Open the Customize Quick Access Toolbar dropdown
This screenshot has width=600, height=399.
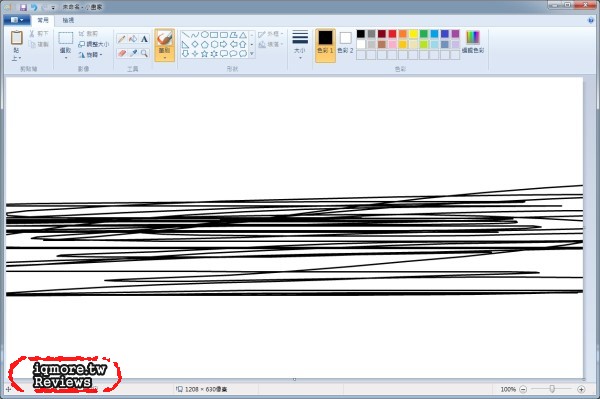53,8
